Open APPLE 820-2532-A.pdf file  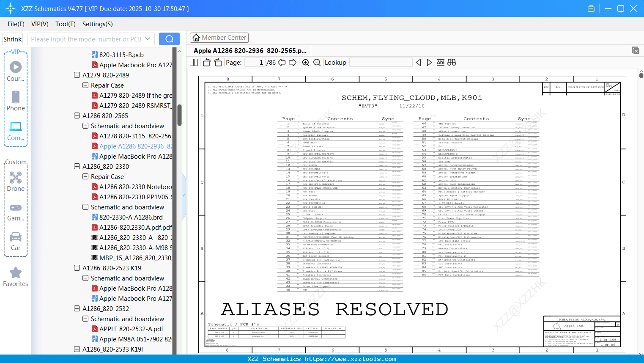[127, 329]
